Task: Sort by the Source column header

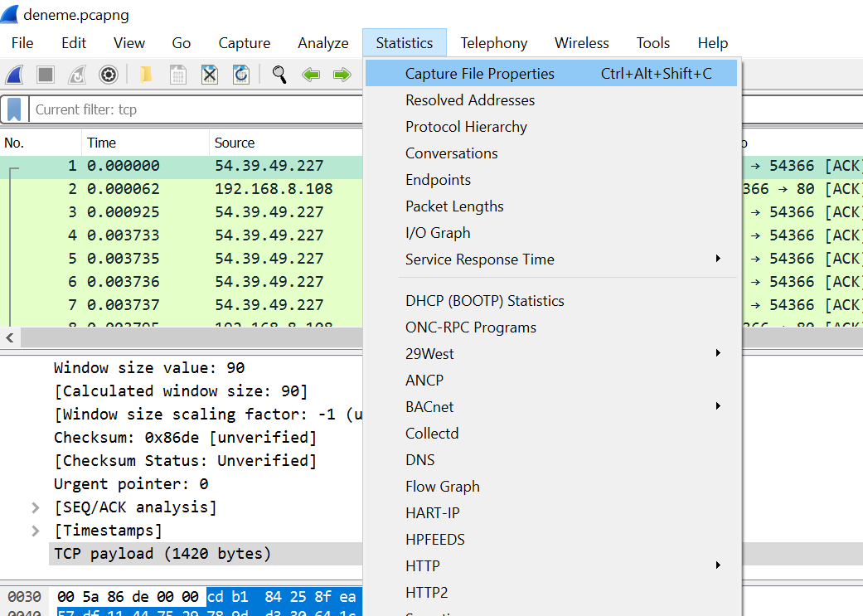Action: [x=286, y=143]
